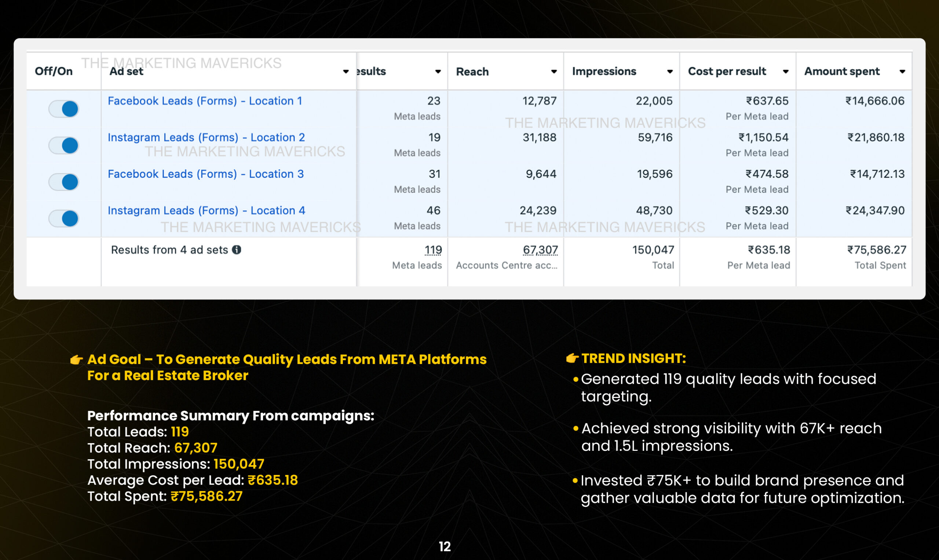
Task: Select the Results from 4 ad sets label
Action: point(169,250)
